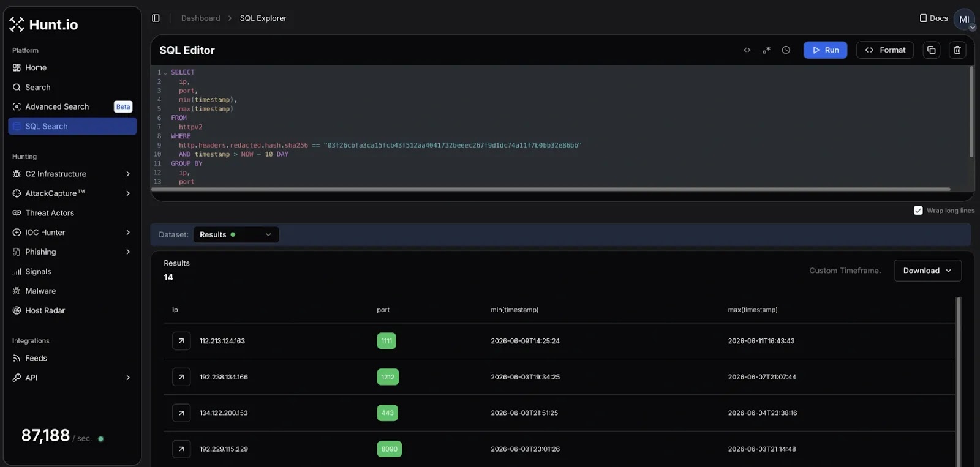
Task: Click the 87,188 per sec counter
Action: (x=62, y=436)
